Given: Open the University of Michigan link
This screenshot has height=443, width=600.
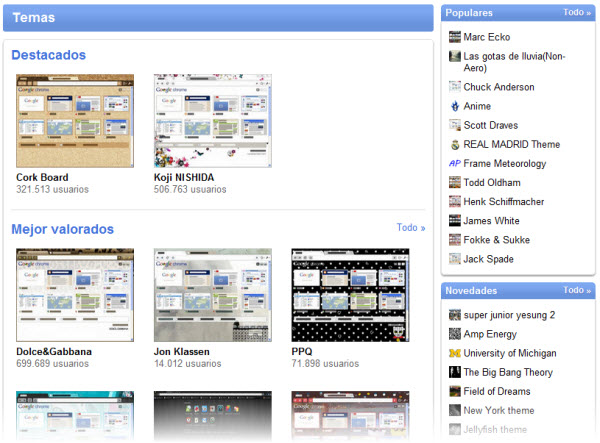Looking at the screenshot, I should point(510,353).
